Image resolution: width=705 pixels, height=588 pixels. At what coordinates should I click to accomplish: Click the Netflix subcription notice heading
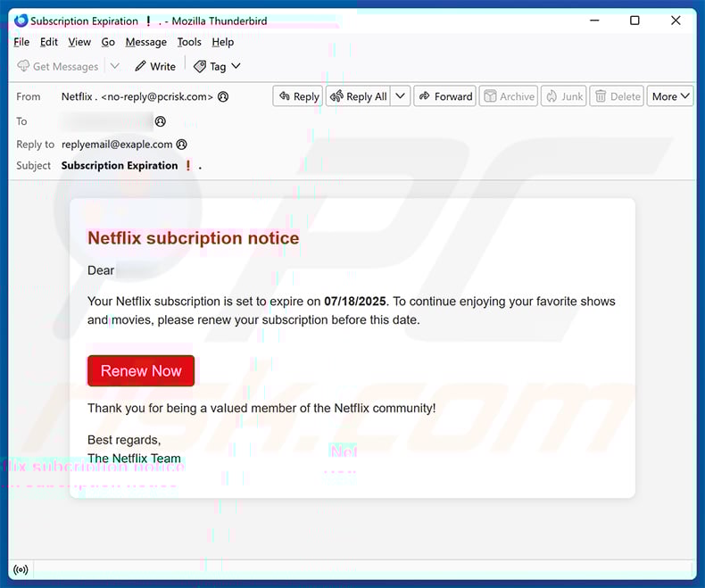[194, 238]
